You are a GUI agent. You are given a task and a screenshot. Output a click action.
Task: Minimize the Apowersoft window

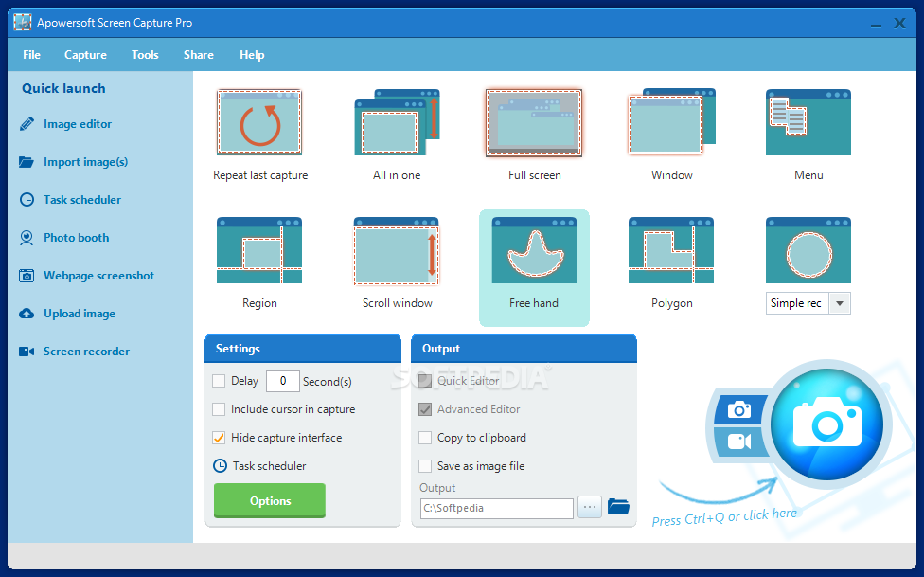point(877,24)
